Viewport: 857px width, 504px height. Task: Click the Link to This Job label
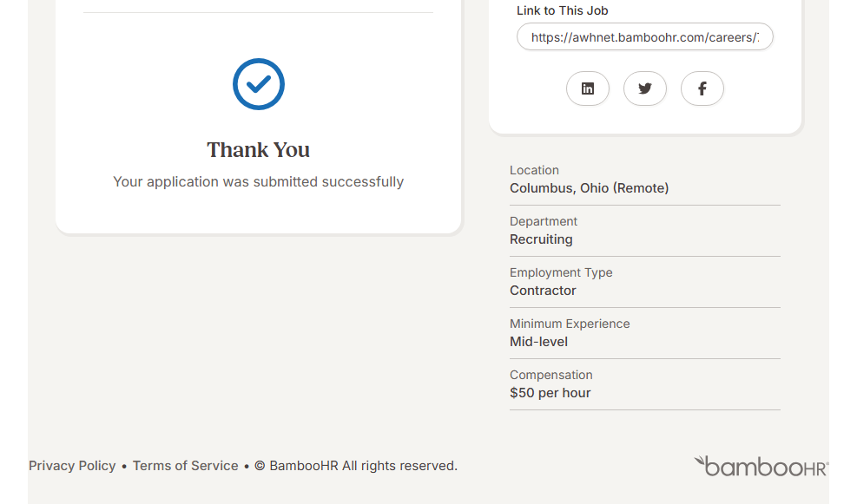(562, 11)
